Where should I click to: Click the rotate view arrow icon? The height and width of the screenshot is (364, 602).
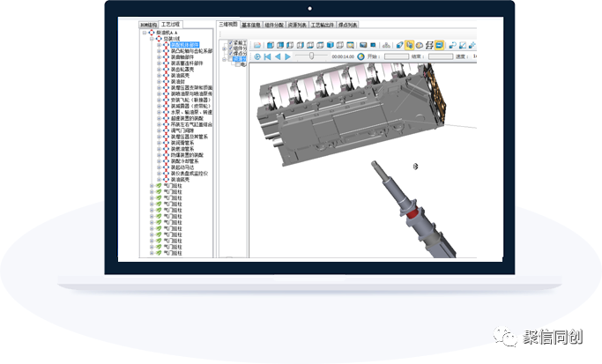click(x=452, y=45)
